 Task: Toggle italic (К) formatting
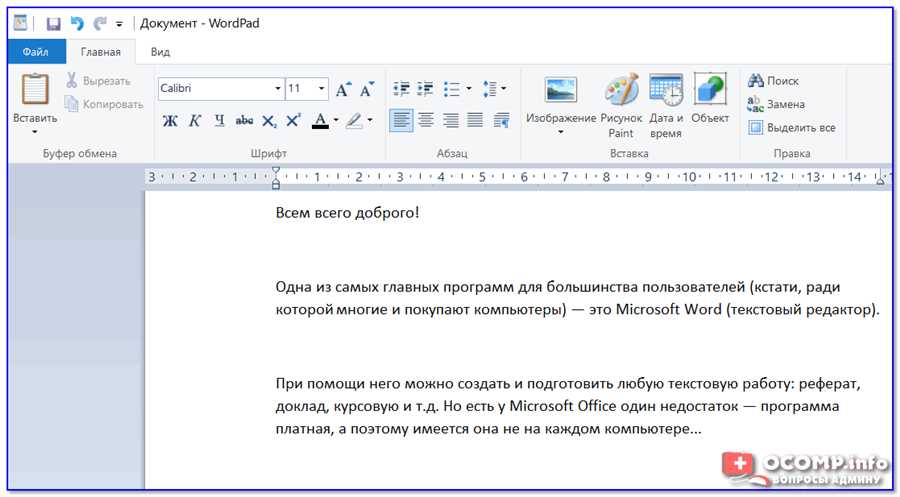(x=195, y=121)
